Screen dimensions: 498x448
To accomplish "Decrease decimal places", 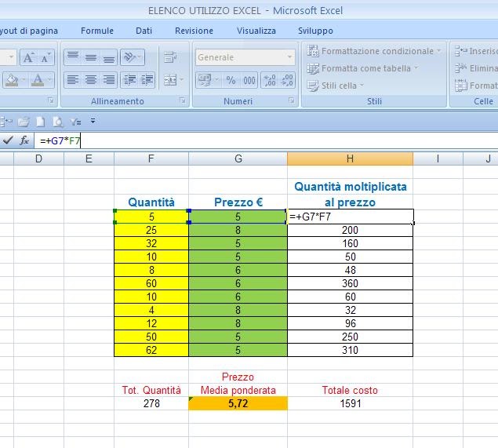I will coord(287,80).
